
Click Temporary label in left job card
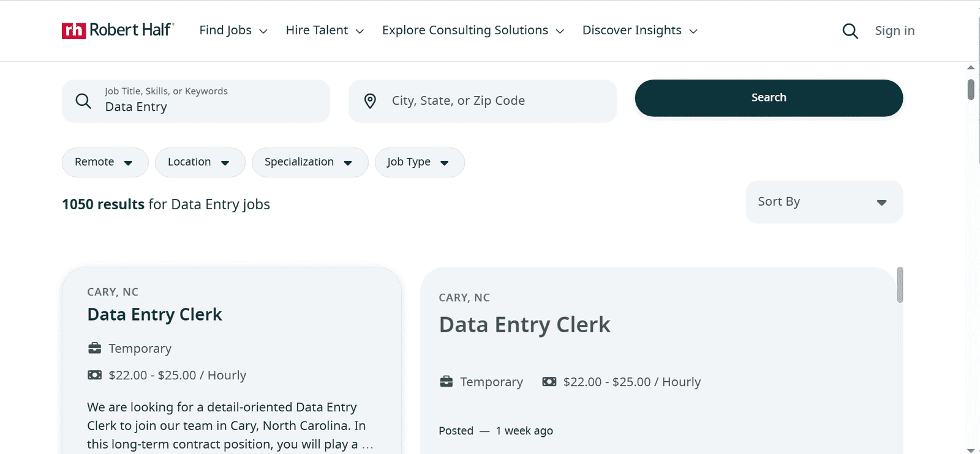click(x=140, y=349)
